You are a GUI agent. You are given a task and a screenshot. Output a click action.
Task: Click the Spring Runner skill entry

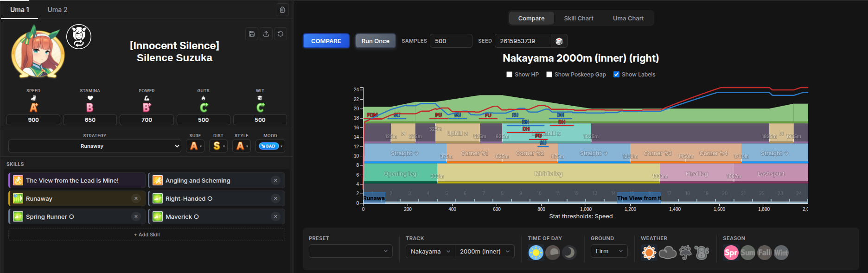click(77, 216)
